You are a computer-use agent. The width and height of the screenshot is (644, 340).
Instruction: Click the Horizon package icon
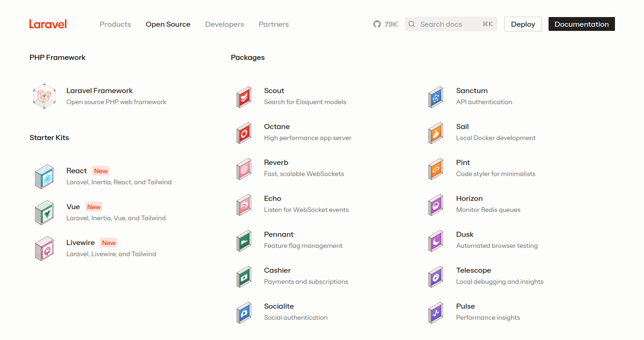[436, 205]
